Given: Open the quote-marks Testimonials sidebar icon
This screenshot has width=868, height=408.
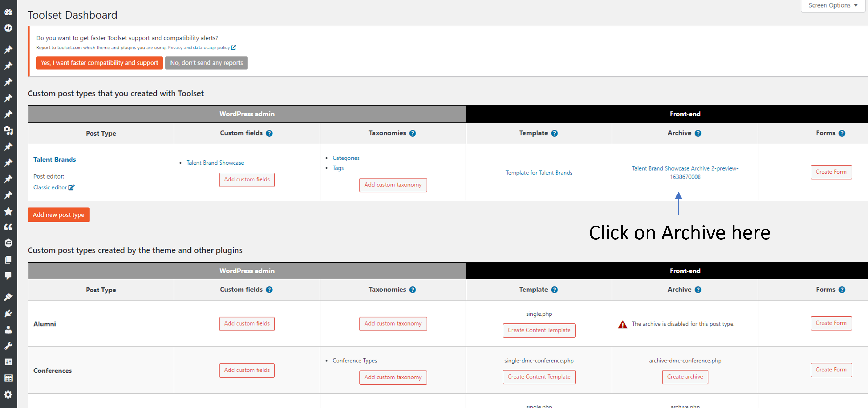Looking at the screenshot, I should [8, 227].
